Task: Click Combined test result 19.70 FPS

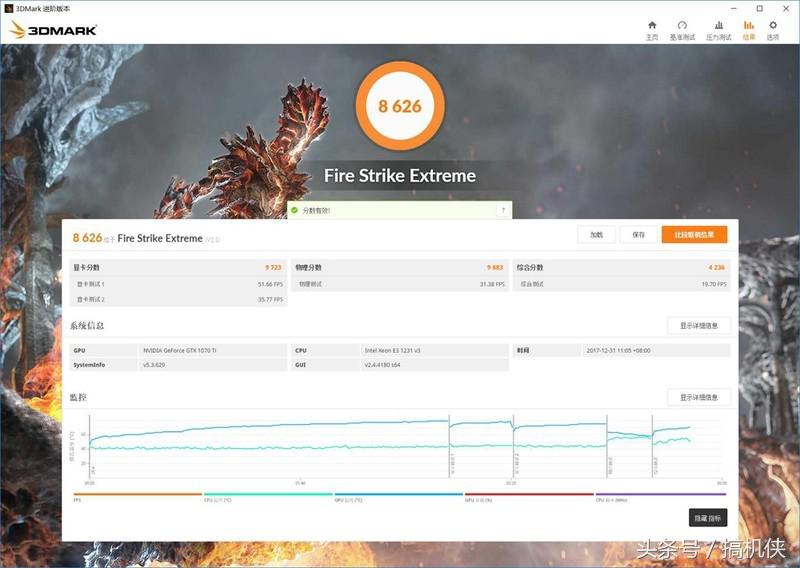Action: pyautogui.click(x=714, y=284)
